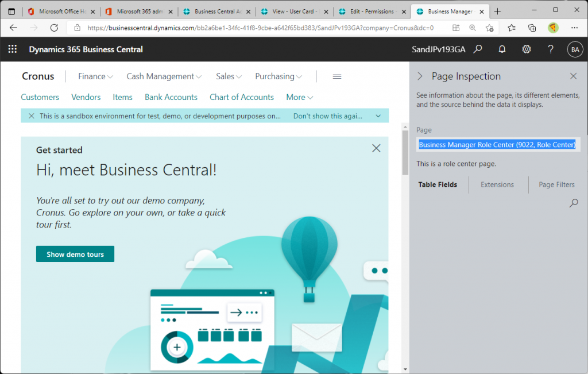Viewport: 588px width, 374px height.
Task: Click the scrollbar up arrow
Action: pyautogui.click(x=405, y=127)
